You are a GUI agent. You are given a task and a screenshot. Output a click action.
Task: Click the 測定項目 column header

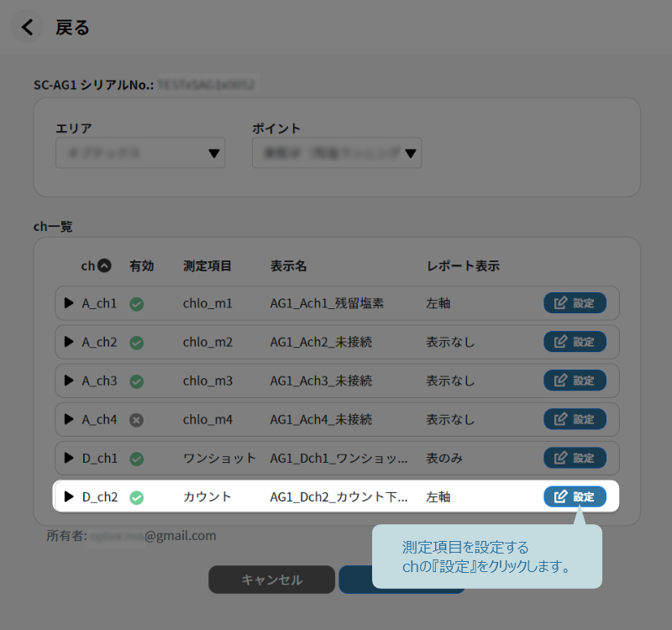[x=207, y=265]
